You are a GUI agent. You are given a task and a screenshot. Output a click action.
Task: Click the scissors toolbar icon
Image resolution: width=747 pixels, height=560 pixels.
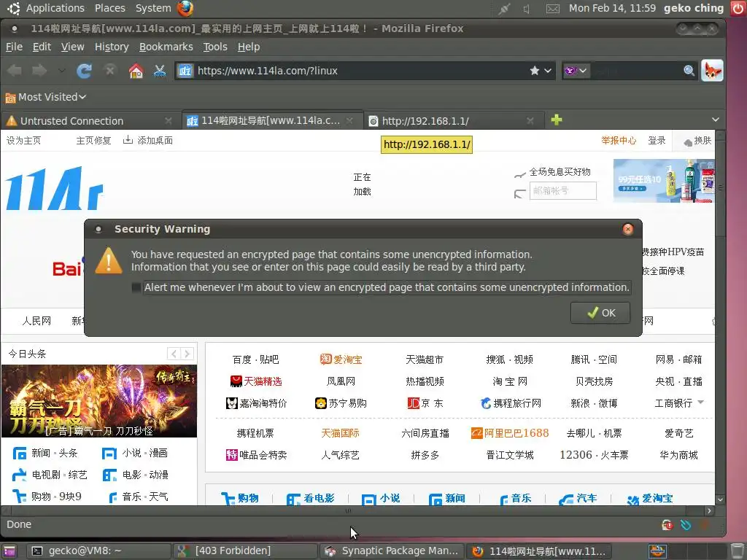pos(160,71)
